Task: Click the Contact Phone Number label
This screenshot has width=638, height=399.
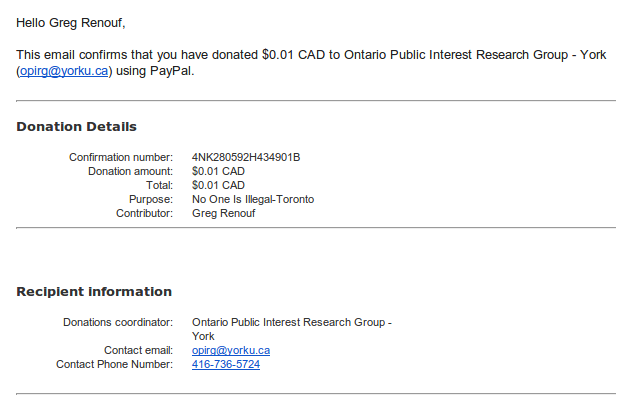Action: [x=114, y=364]
